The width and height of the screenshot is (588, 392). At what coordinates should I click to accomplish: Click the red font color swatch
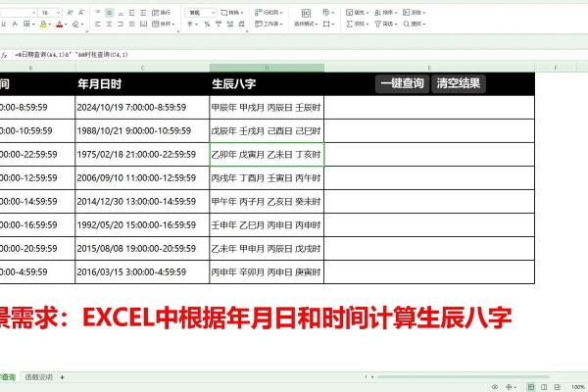click(60, 24)
